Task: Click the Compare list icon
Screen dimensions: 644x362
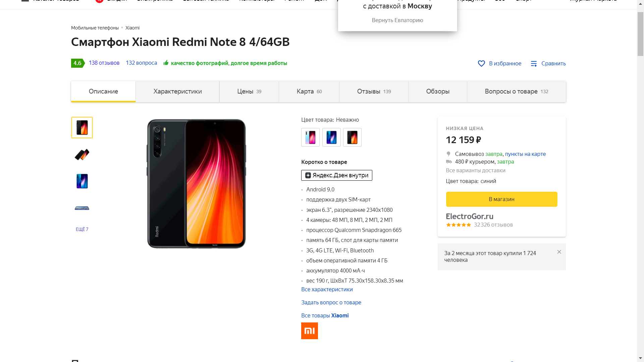Action: [534, 63]
